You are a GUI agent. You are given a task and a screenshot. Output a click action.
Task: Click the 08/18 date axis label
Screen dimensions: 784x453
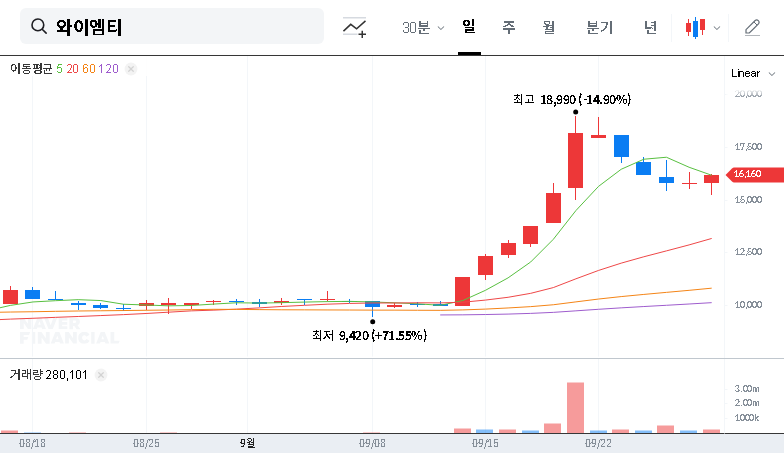[32, 443]
